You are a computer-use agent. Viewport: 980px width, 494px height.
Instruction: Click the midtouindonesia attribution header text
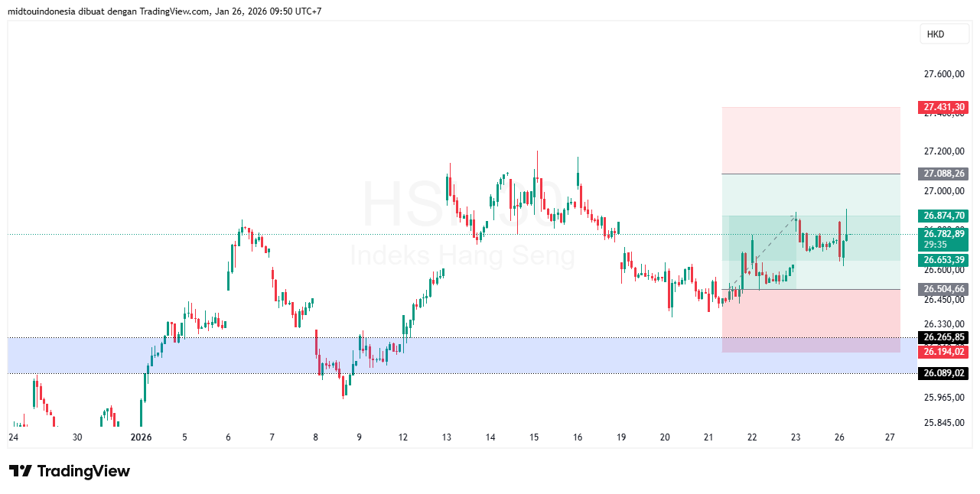pos(164,11)
